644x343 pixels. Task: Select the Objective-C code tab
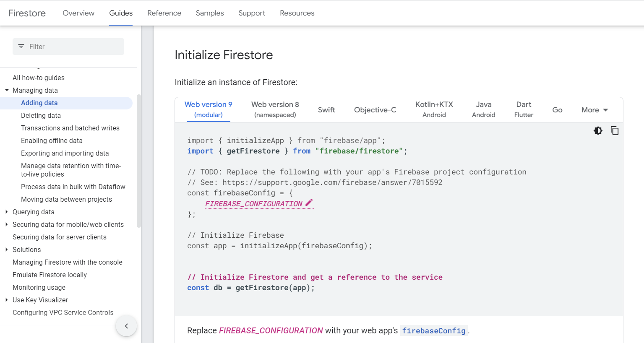[375, 110]
